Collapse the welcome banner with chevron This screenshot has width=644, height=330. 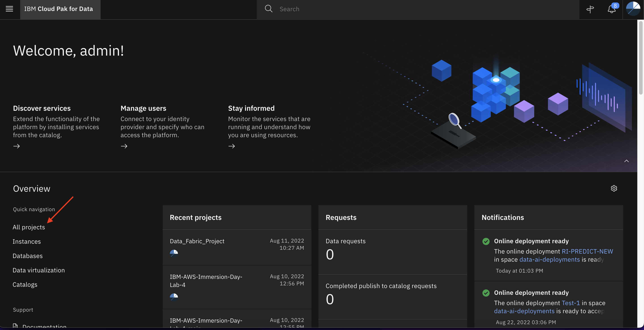pos(626,161)
